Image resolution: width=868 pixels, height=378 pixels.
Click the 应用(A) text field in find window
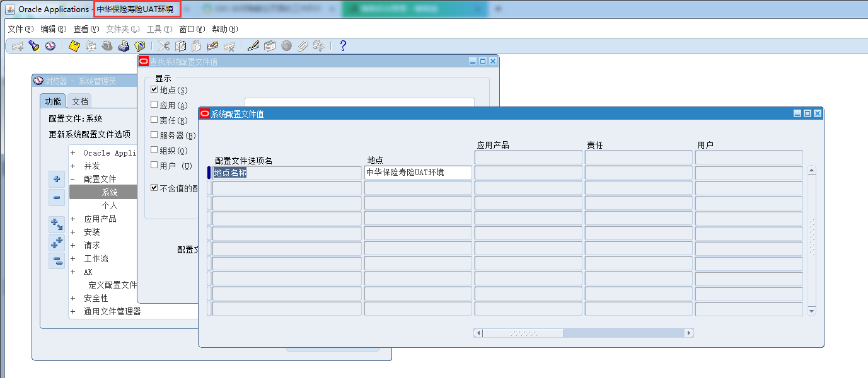pyautogui.click(x=359, y=103)
